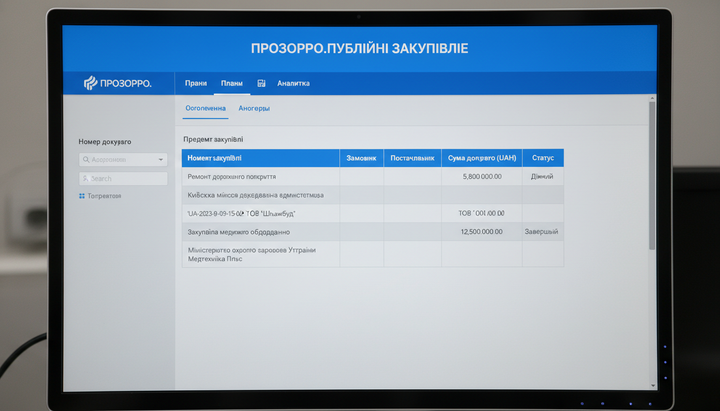Click the scrollbar down arrow

tap(652, 386)
